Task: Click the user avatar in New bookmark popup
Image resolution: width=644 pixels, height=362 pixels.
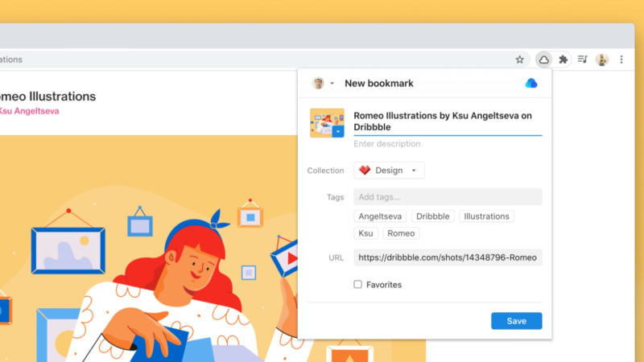Action: point(318,84)
